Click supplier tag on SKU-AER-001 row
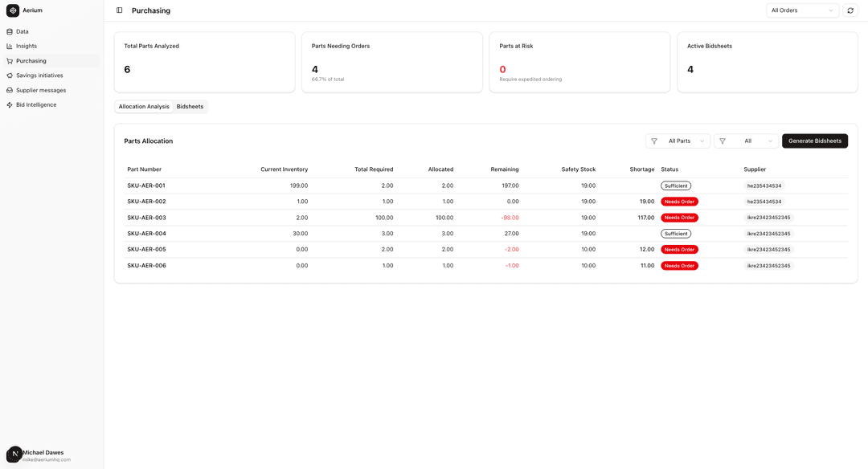The image size is (868, 469). (x=764, y=186)
